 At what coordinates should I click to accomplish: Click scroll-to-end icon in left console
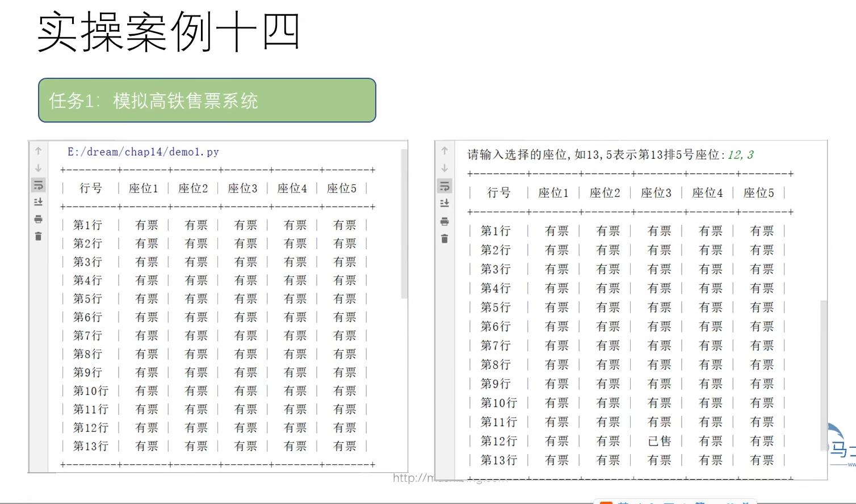pos(38,202)
